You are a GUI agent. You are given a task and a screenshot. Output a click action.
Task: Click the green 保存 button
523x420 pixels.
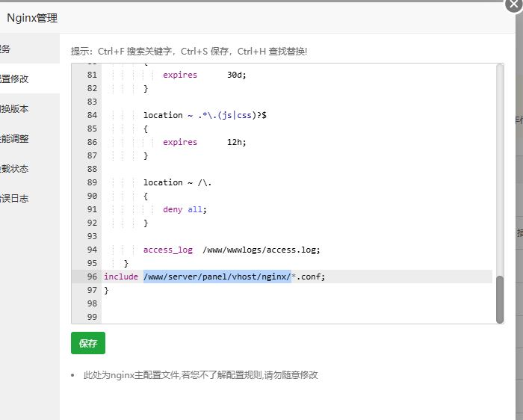(x=88, y=343)
